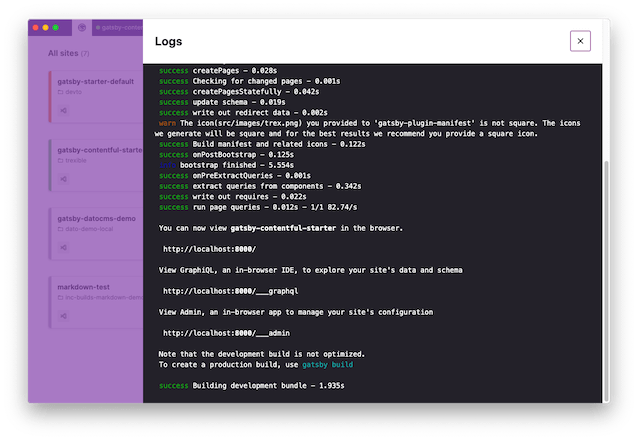Click 'onPostBootstrap - 0.125s' log line

226,155
